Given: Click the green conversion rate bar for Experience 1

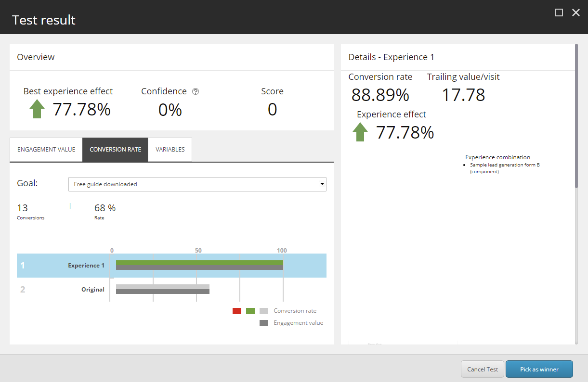Looking at the screenshot, I should 199,263.
